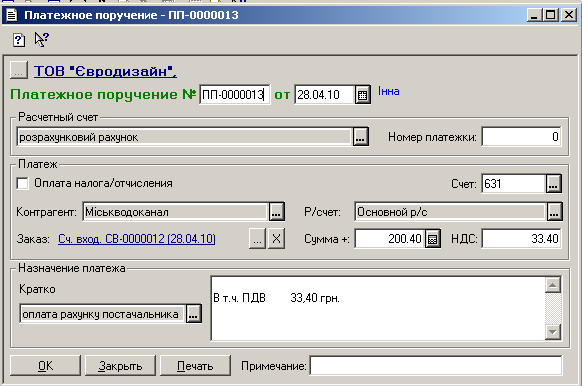Open the Контрагент selector for Міськводоканал

point(277,212)
